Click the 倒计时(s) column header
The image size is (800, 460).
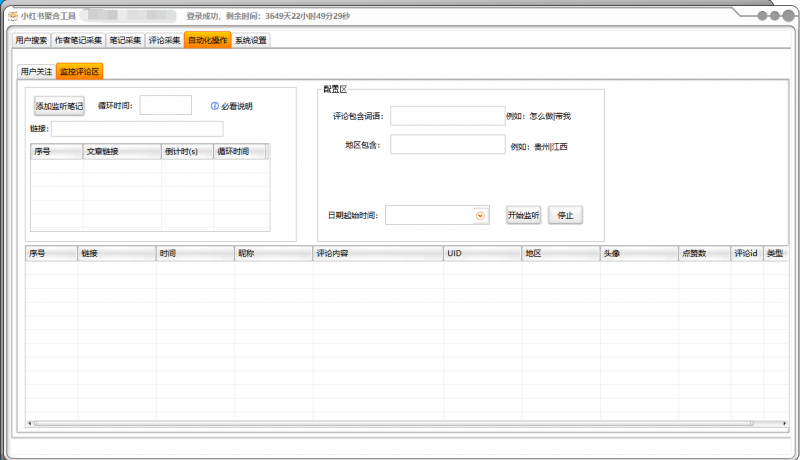(187, 151)
